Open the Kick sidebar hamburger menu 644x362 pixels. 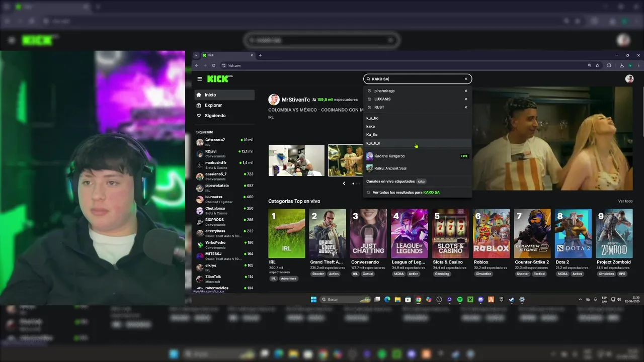(200, 79)
